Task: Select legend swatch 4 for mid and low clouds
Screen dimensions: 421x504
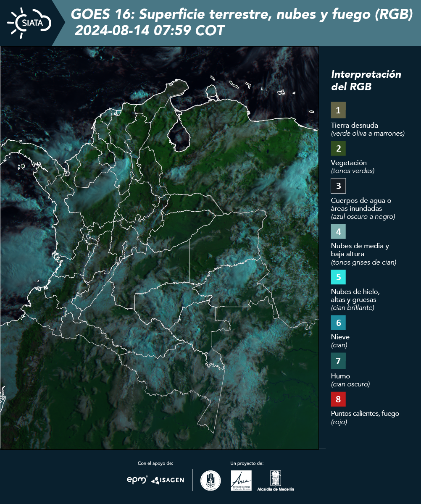Action: pos(338,231)
